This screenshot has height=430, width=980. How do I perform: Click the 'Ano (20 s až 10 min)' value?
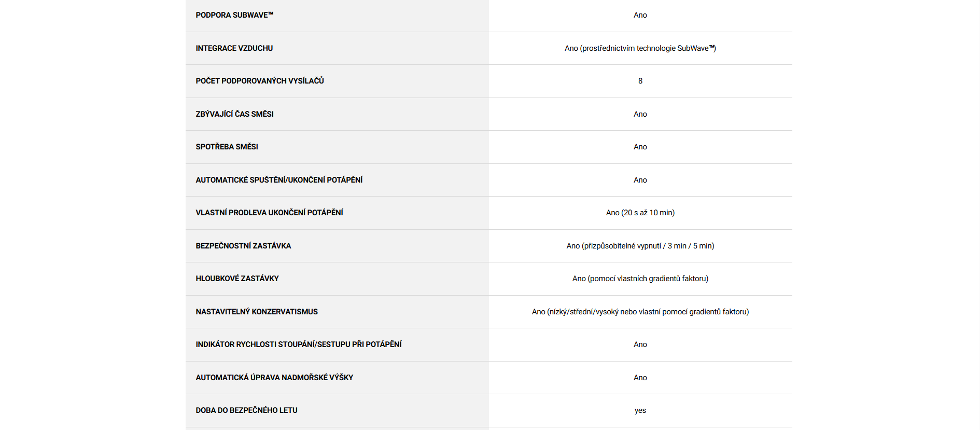pyautogui.click(x=640, y=213)
